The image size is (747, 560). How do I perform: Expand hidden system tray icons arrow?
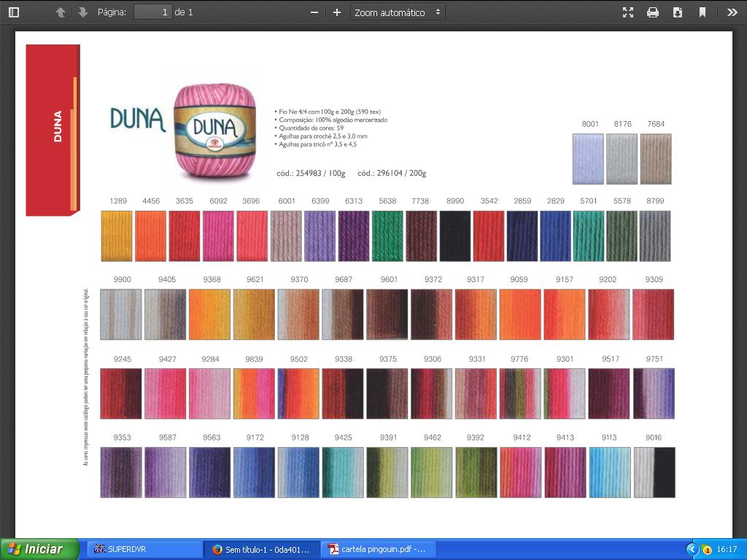point(692,550)
